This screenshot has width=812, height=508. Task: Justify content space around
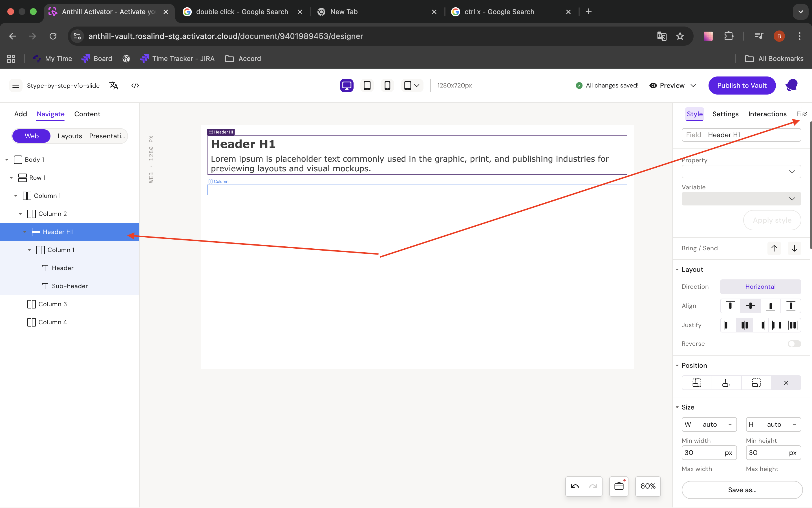click(x=793, y=325)
